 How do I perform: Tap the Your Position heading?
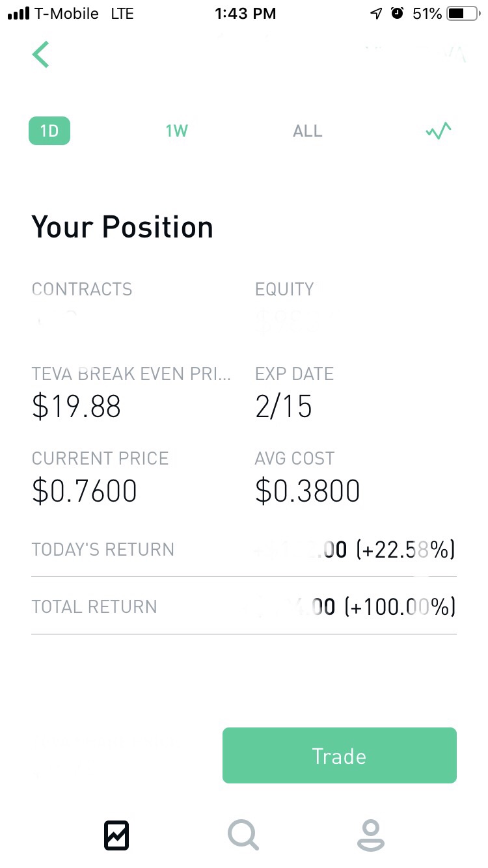[122, 227]
